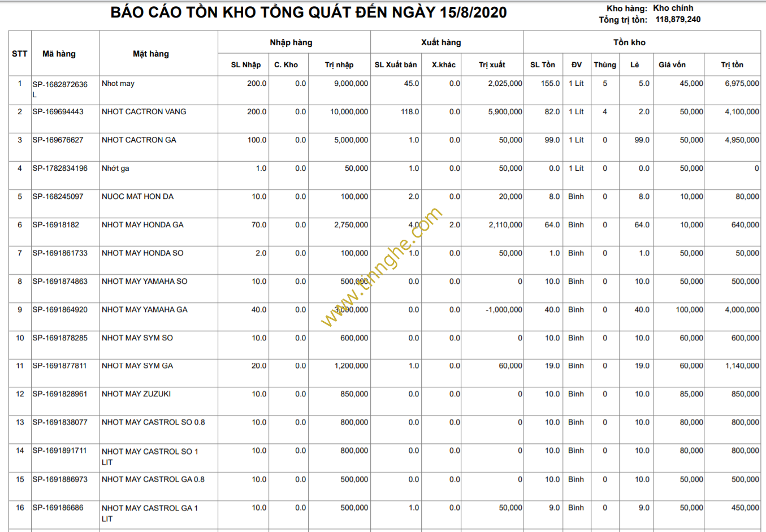This screenshot has width=766, height=532.
Task: Click sold quantity 118.0
Action: [x=410, y=112]
